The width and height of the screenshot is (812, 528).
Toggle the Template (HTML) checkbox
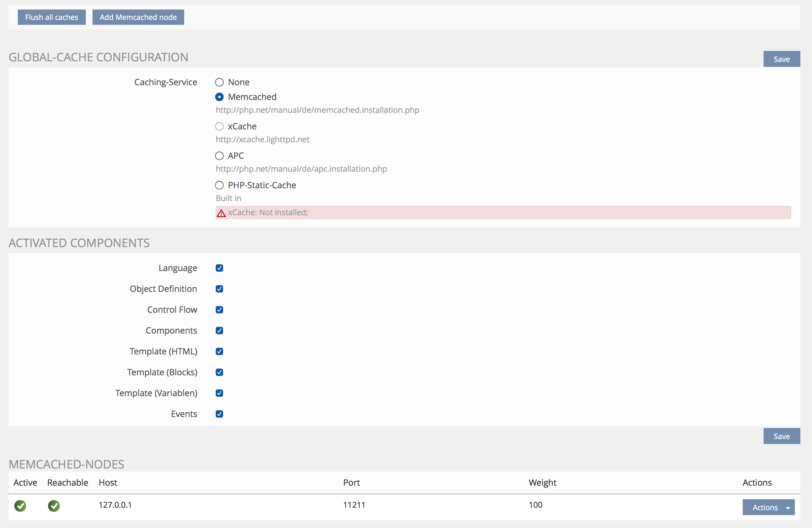(219, 352)
